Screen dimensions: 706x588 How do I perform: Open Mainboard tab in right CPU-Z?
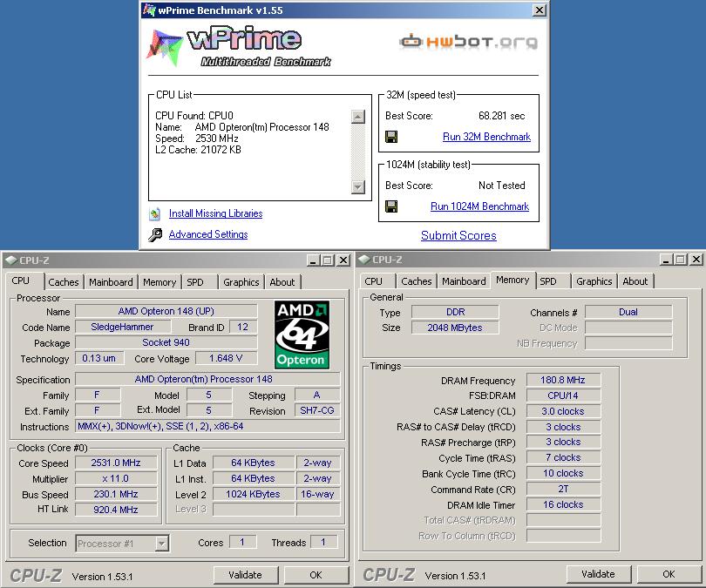click(x=464, y=281)
